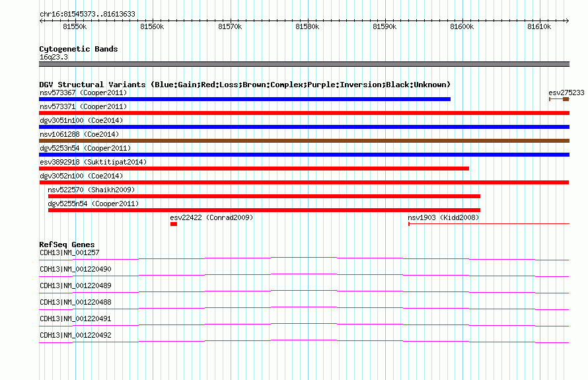Open the CDH13|NM_001220491 transcript label
This screenshot has width=588, height=380.
(75, 319)
